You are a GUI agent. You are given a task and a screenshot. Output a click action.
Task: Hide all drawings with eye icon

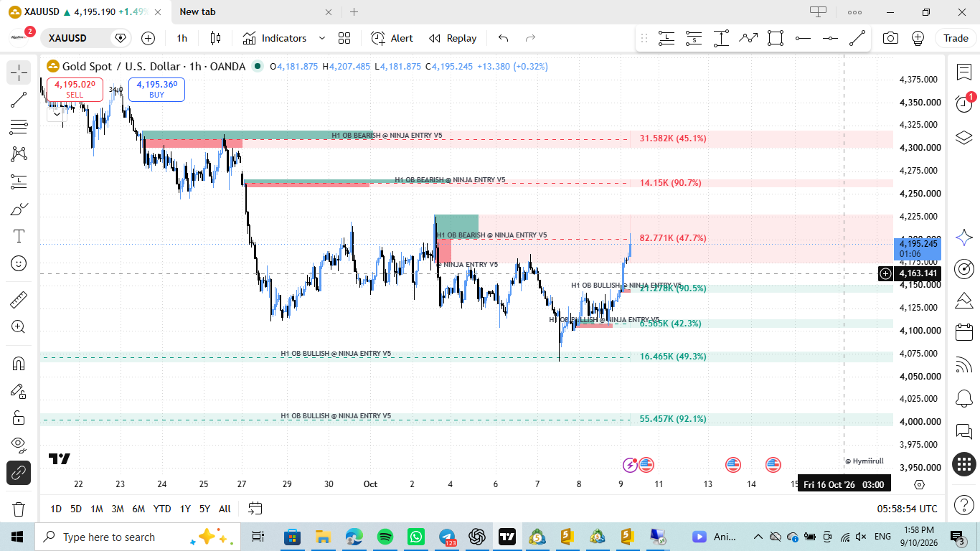tap(19, 445)
